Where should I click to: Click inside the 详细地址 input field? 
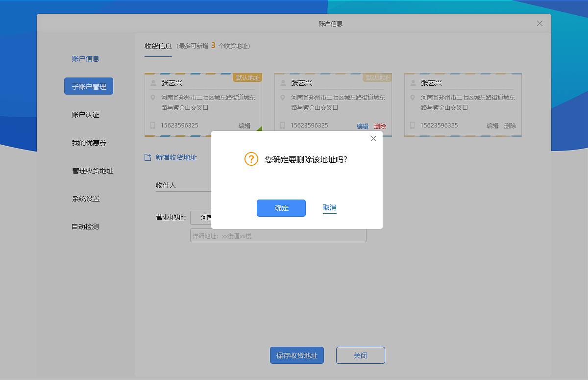278,235
